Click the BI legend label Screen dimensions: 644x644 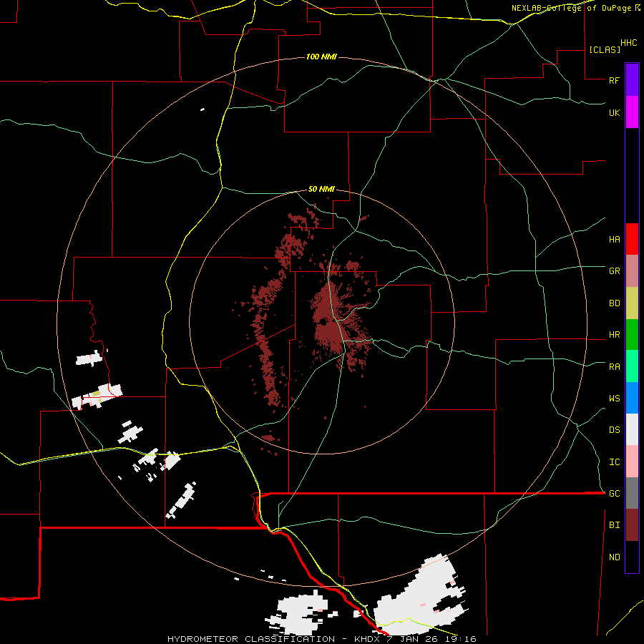614,525
